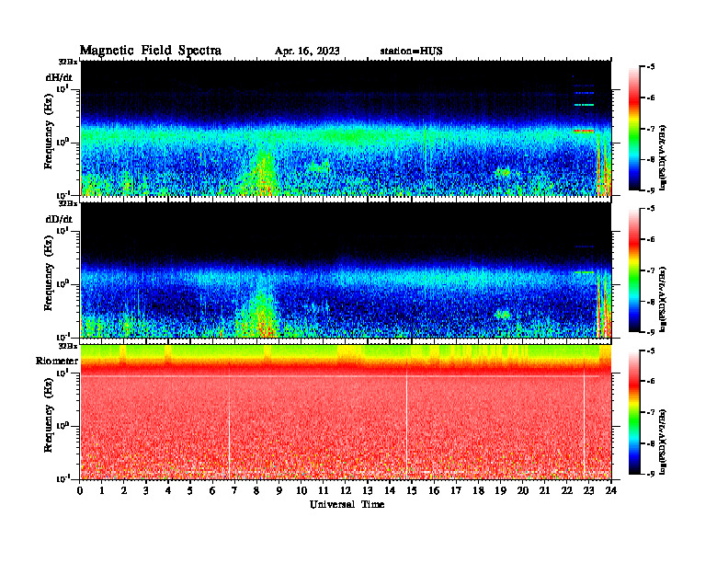Click the dD/dt spectrogram plot
The height and width of the screenshot is (563, 728).
pyautogui.click(x=346, y=270)
